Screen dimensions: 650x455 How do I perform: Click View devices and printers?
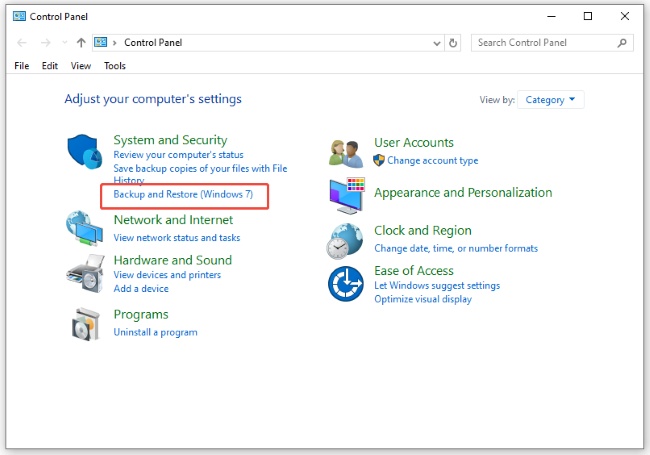coord(167,275)
